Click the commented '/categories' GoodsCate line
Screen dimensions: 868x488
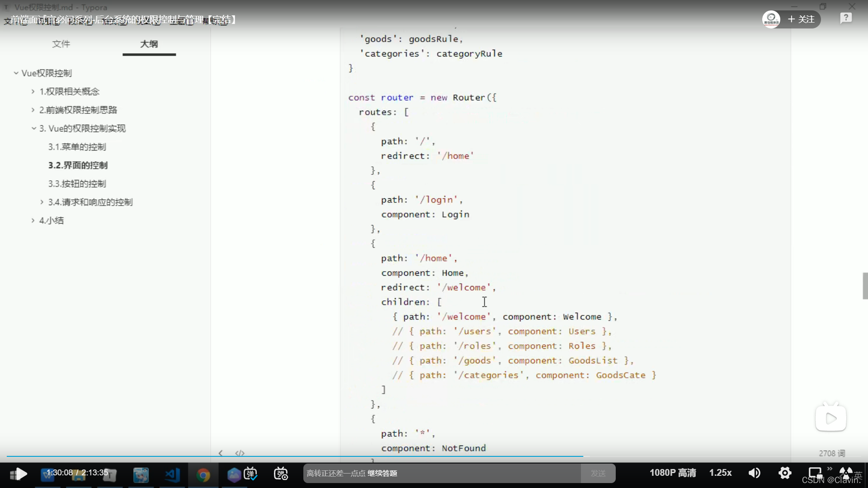tap(524, 375)
